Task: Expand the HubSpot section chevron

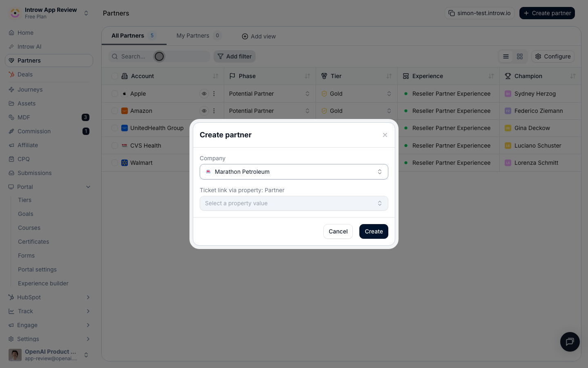Action: pos(88,297)
